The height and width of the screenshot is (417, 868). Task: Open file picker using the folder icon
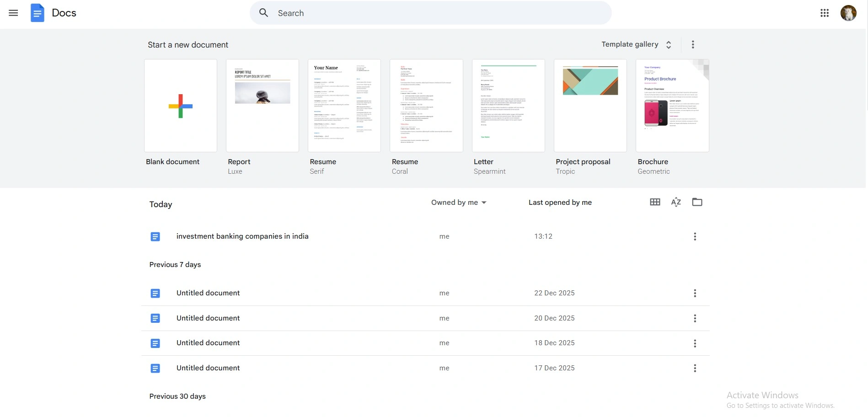pyautogui.click(x=697, y=202)
